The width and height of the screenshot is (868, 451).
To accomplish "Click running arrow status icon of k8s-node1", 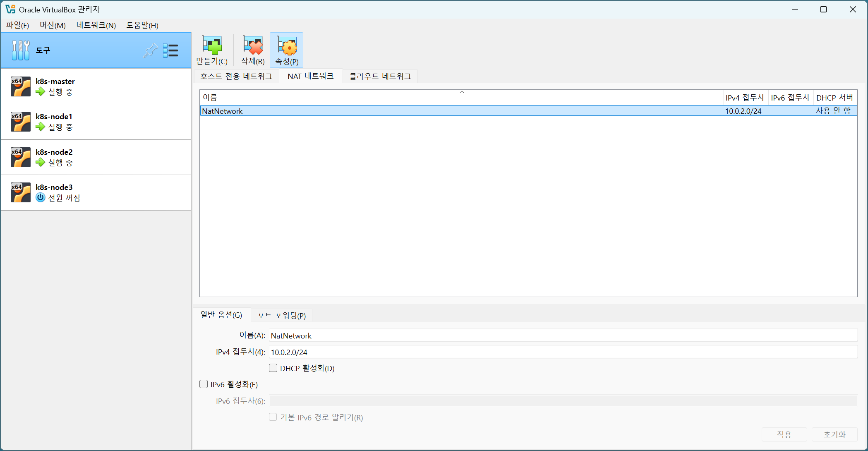I will click(40, 127).
